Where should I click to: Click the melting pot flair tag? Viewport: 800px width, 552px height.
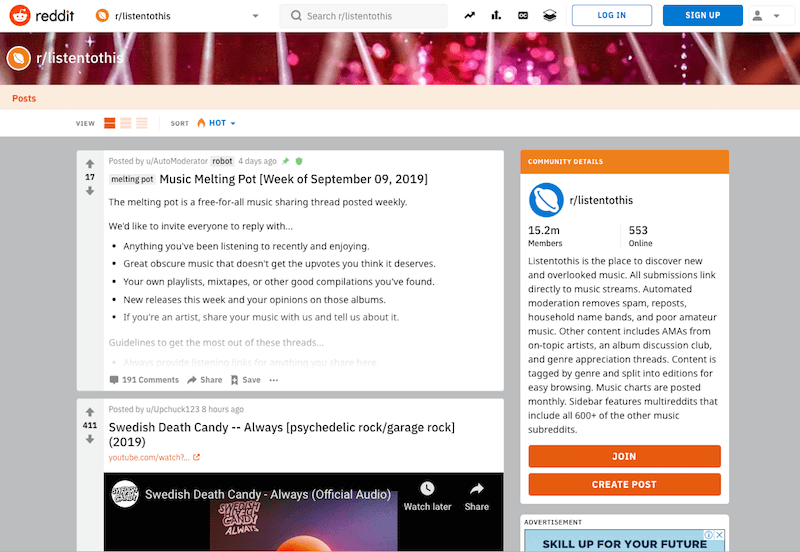(x=132, y=179)
